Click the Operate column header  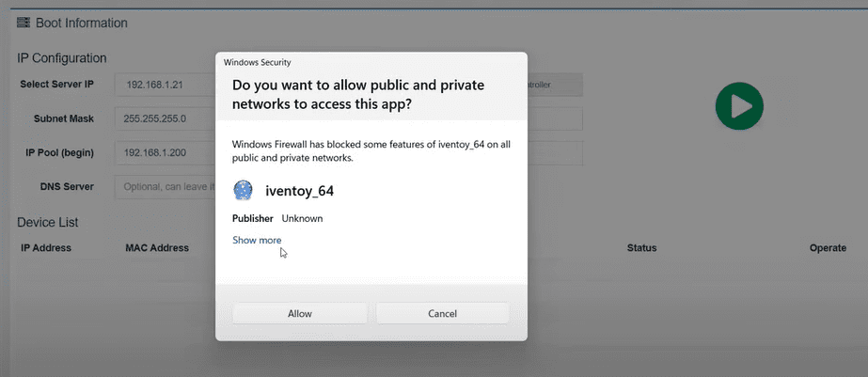[828, 248]
